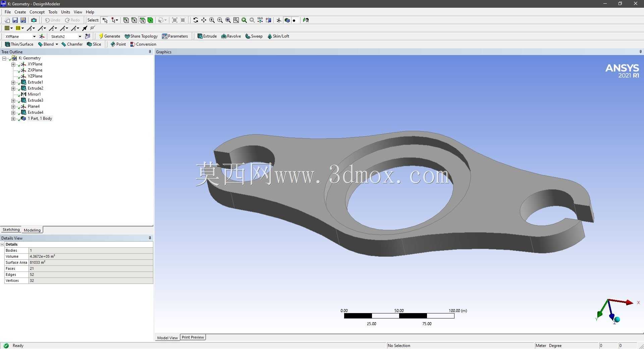Click the Thin/Surface button

tap(19, 44)
